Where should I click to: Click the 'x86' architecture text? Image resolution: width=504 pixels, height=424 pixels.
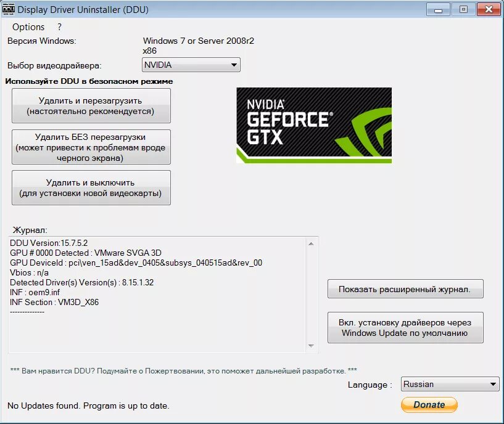point(150,51)
